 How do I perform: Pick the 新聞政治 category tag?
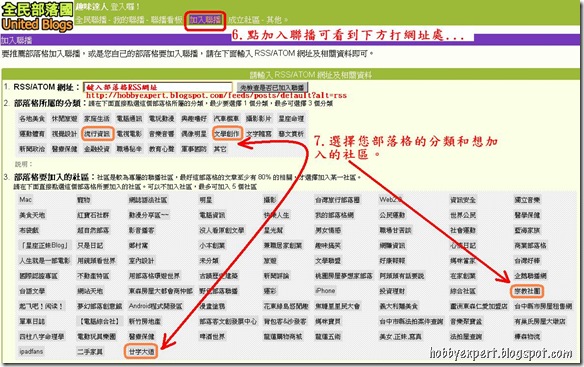(32, 149)
